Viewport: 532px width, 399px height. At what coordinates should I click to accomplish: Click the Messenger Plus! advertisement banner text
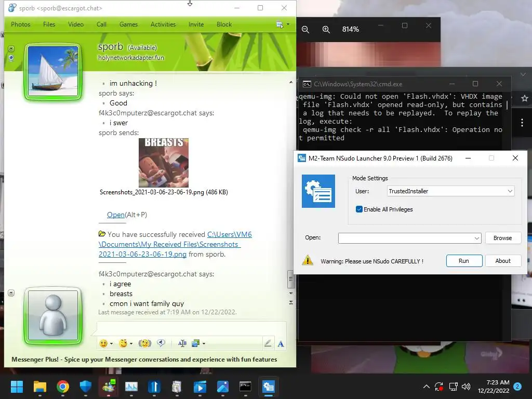click(x=144, y=360)
